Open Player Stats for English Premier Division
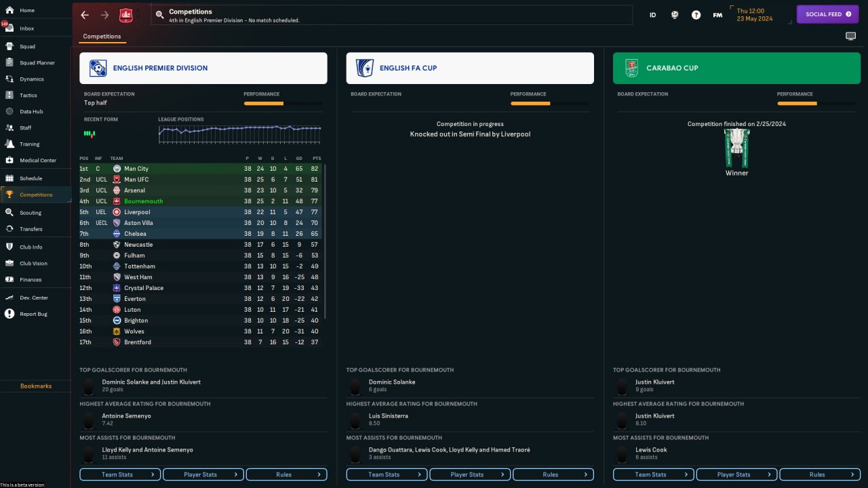Viewport: 868px width, 488px height. [203, 474]
